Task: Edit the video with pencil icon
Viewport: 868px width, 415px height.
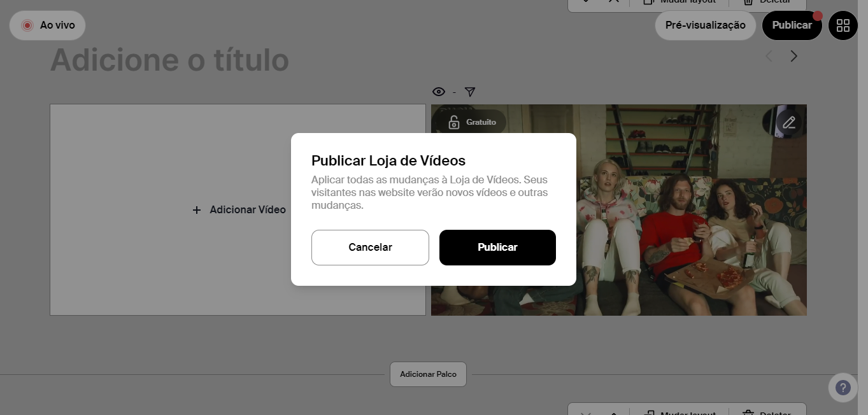Action: click(x=789, y=122)
